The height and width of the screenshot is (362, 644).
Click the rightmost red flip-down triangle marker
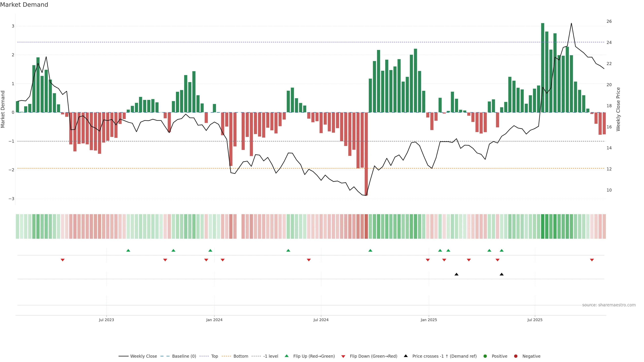[592, 260]
